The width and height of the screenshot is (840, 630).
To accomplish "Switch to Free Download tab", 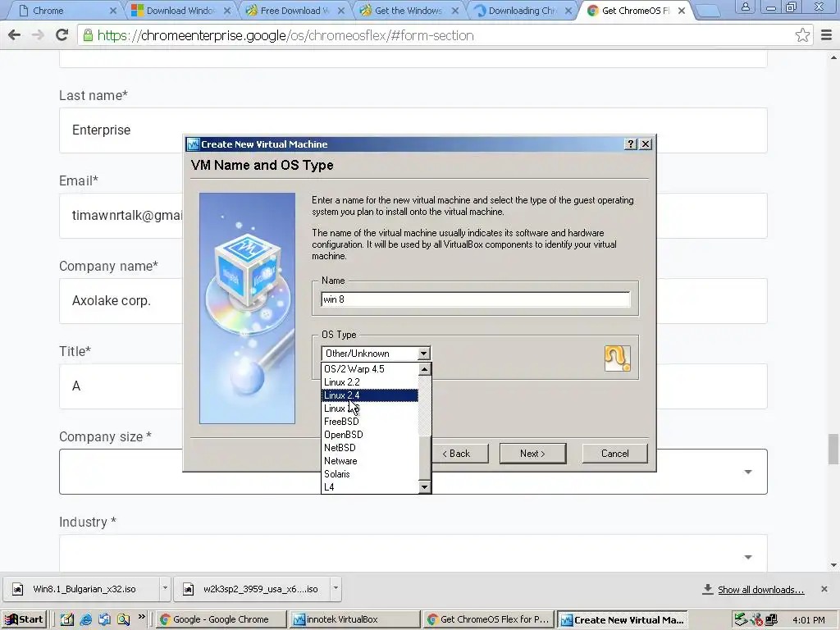I will [294, 10].
